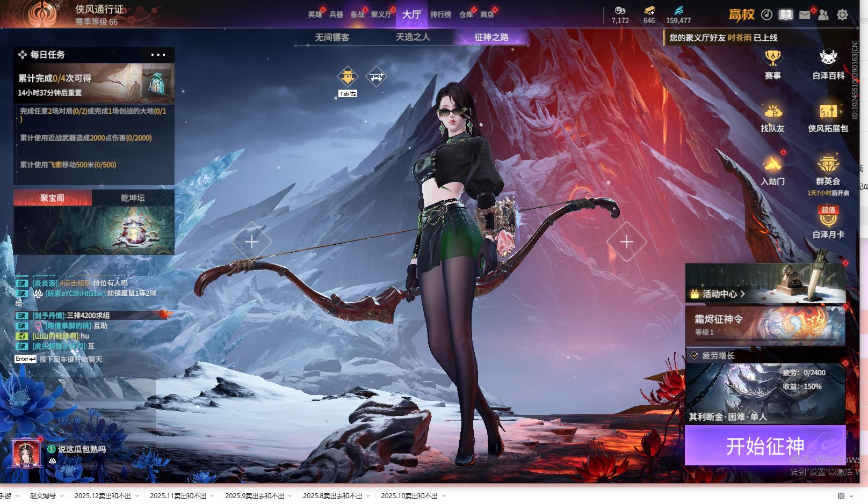The height and width of the screenshot is (504, 868).
Task: Click daily task 累计使用近战武器造成2000点伤害
Action: pos(86,138)
